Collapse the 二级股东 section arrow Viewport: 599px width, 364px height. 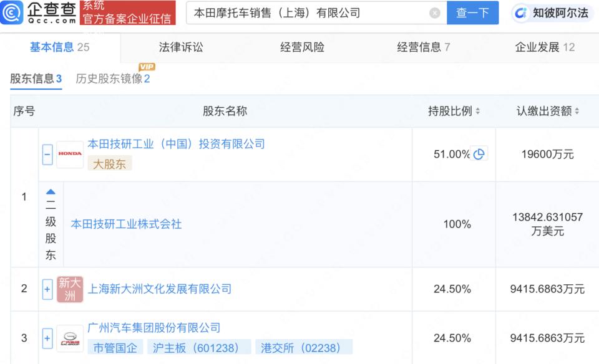(x=51, y=191)
